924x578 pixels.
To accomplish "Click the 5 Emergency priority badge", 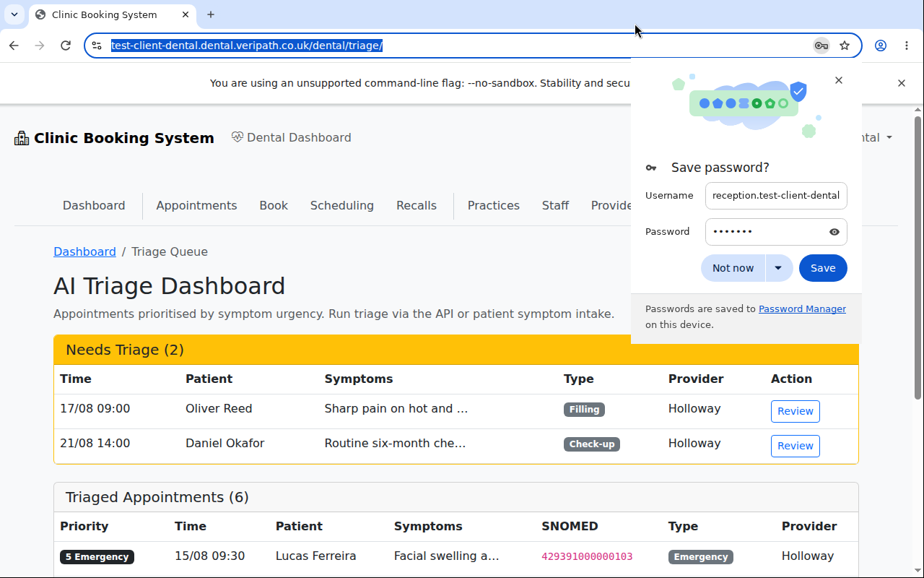I will point(97,557).
